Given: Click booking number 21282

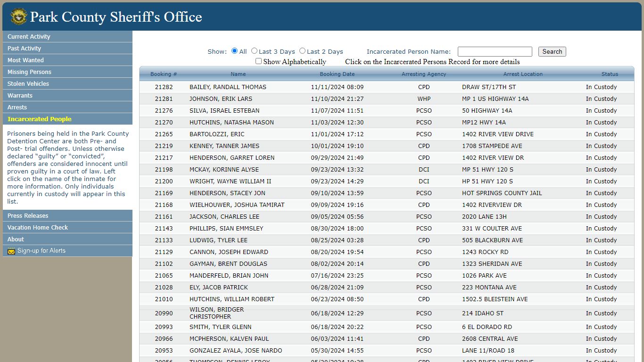Looking at the screenshot, I should pyautogui.click(x=164, y=87).
